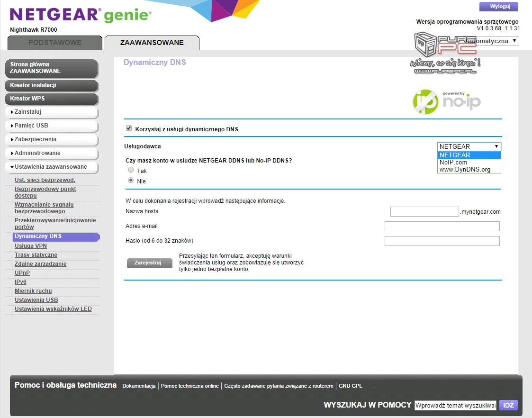This screenshot has width=532, height=418.
Task: Expand the Pamięć USB menu section
Action: (x=52, y=126)
